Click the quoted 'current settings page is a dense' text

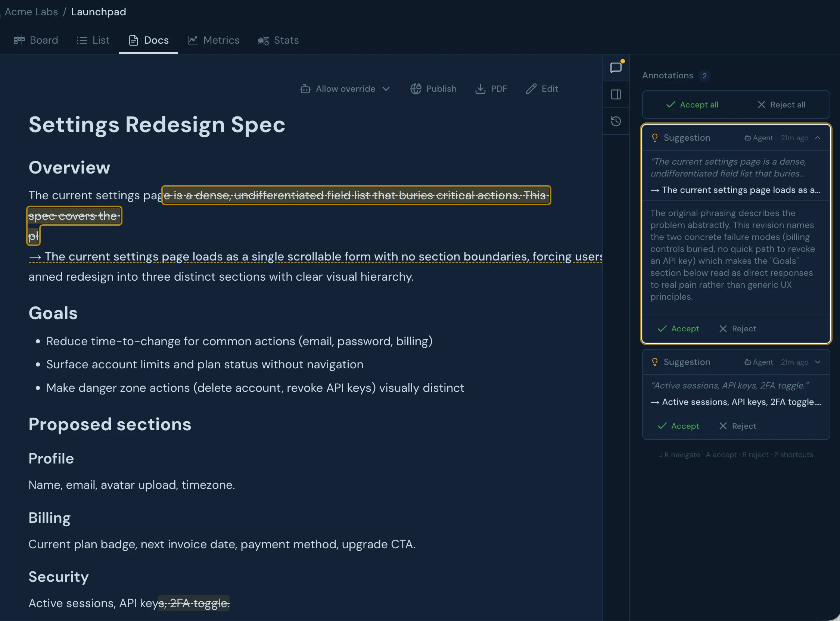click(x=728, y=168)
